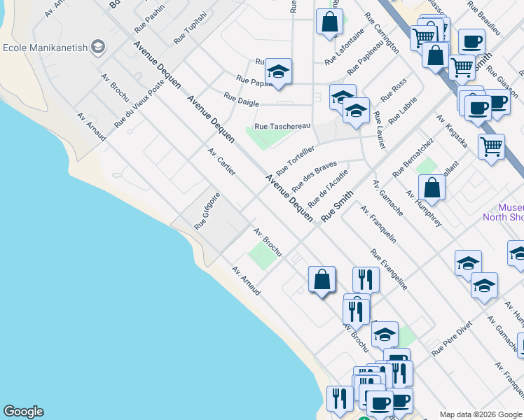The height and width of the screenshot is (420, 524).
Task: Click the Ecole Manikanetish school icon
Action: [x=98, y=48]
